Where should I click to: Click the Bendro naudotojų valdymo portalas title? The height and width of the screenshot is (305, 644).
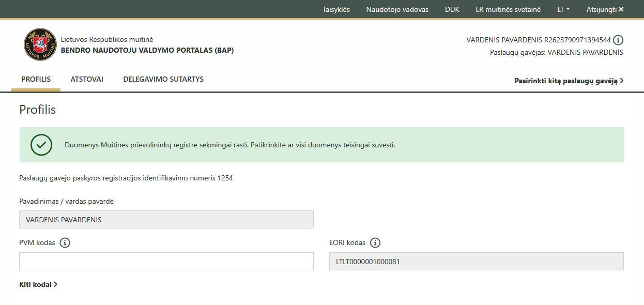click(147, 50)
